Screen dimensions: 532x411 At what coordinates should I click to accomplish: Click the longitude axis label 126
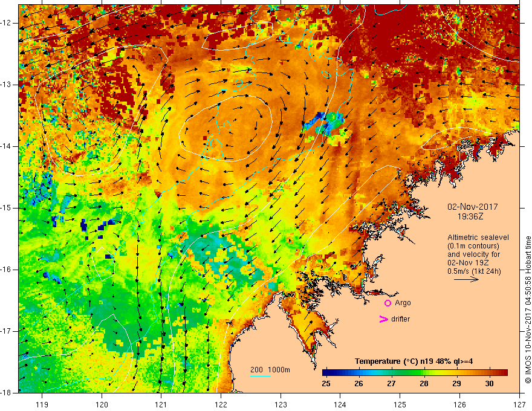459,404
